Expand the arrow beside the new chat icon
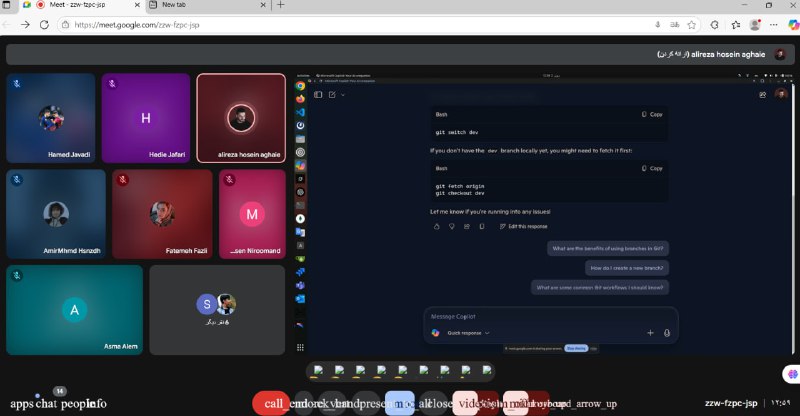 343,95
